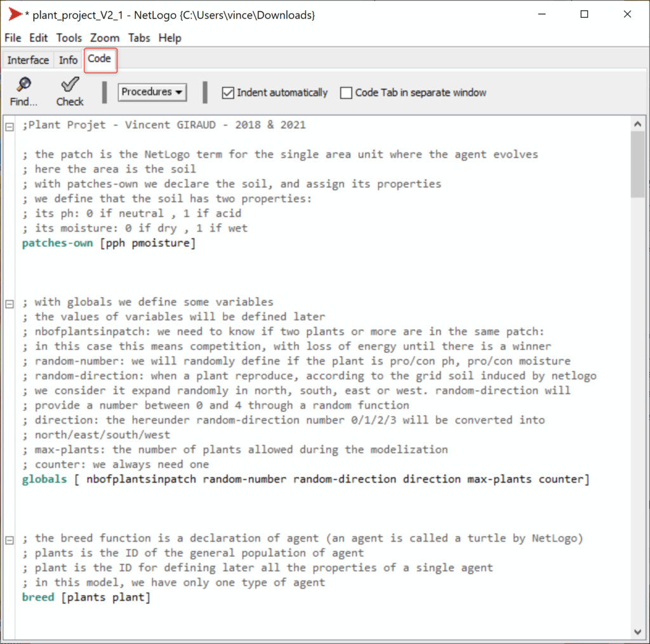Switch to the Interface tab
This screenshot has height=644, width=650.
tap(28, 60)
